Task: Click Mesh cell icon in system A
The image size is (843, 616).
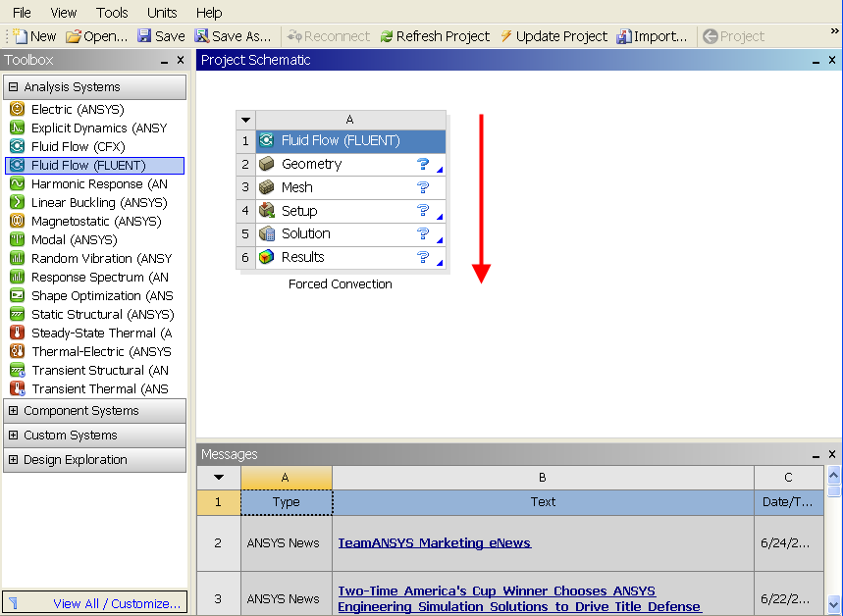Action: pos(267,187)
